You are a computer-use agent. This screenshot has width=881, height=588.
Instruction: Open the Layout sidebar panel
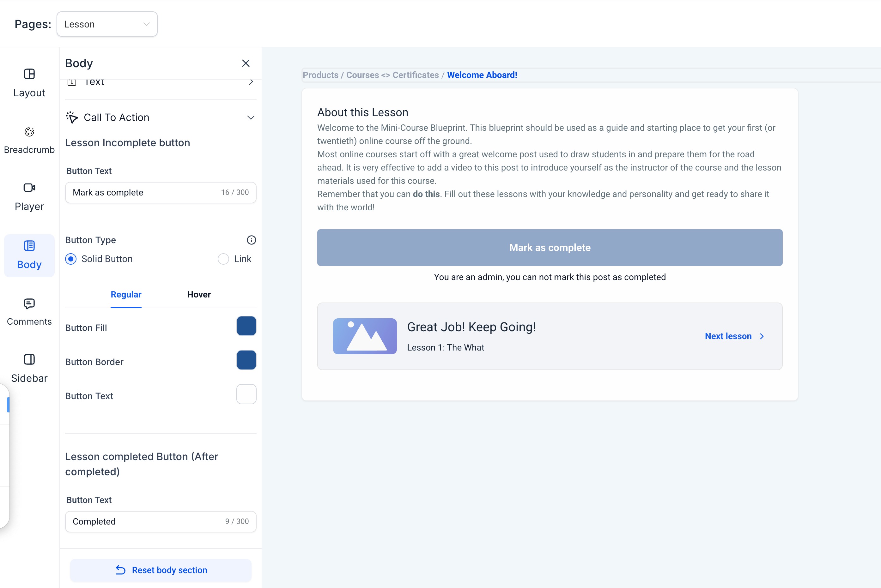click(x=29, y=82)
